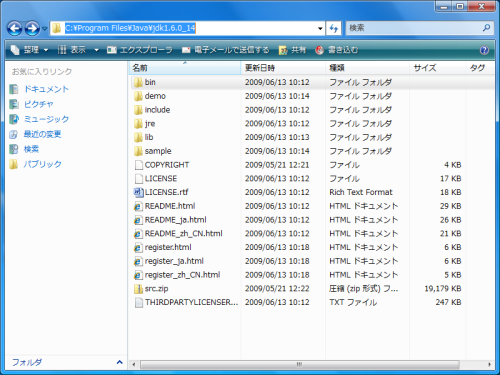Sort by the 更新日時 column header
This screenshot has height=375, width=500.
(x=283, y=68)
